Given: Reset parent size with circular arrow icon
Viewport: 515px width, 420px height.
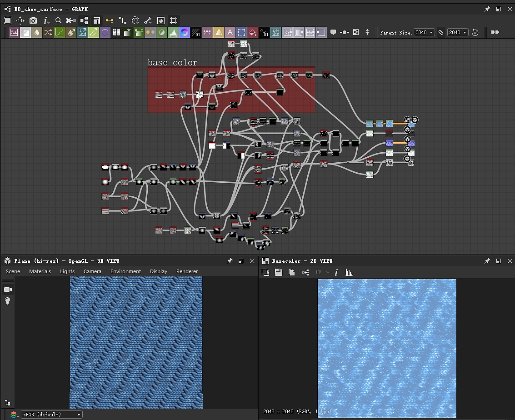Looking at the screenshot, I should pos(475,32).
